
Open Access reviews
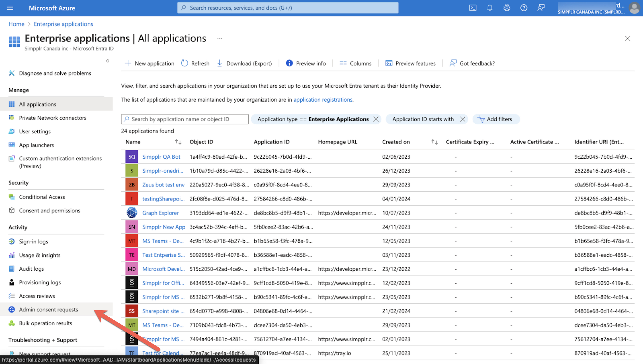pyautogui.click(x=37, y=296)
